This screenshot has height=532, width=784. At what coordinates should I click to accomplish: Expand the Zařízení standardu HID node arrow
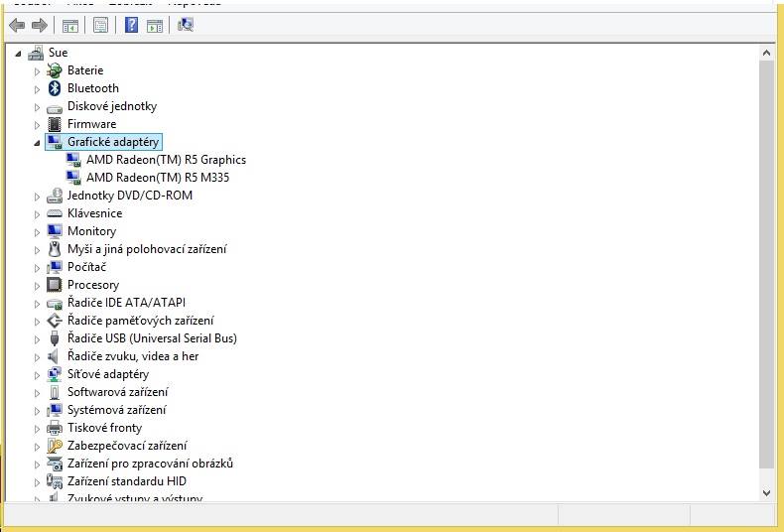click(x=37, y=482)
